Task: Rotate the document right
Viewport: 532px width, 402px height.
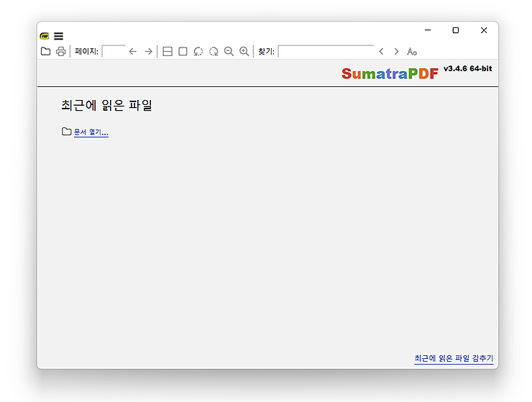Action: pyautogui.click(x=214, y=51)
